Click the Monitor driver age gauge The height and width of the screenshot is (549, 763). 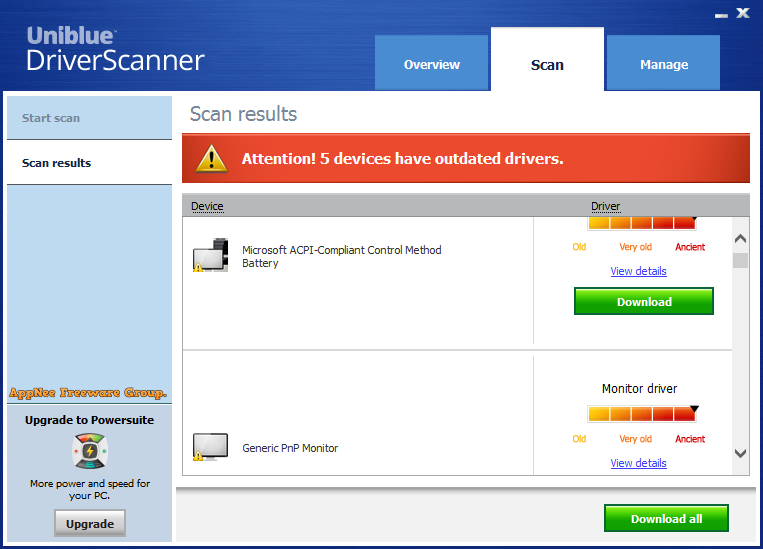[x=642, y=414]
